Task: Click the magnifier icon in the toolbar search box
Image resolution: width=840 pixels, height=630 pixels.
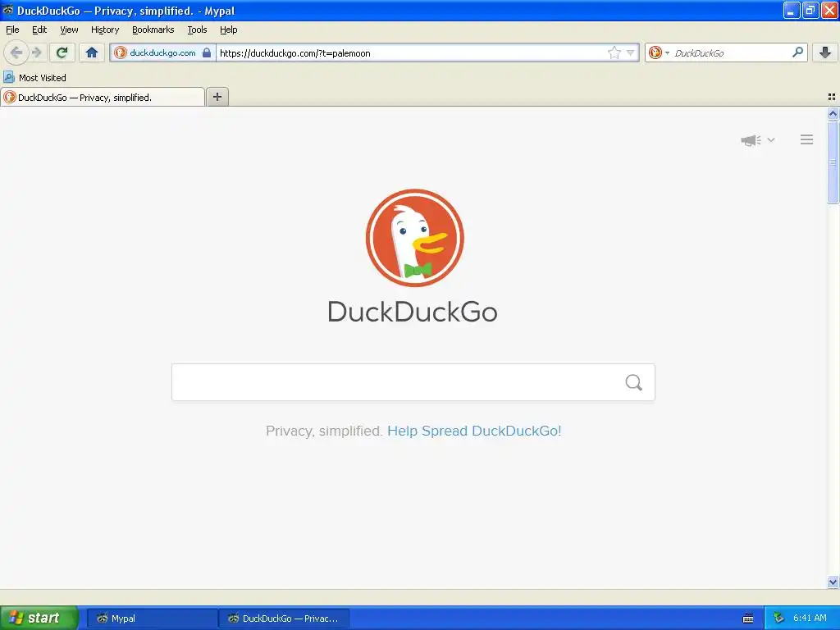Action: (x=797, y=52)
